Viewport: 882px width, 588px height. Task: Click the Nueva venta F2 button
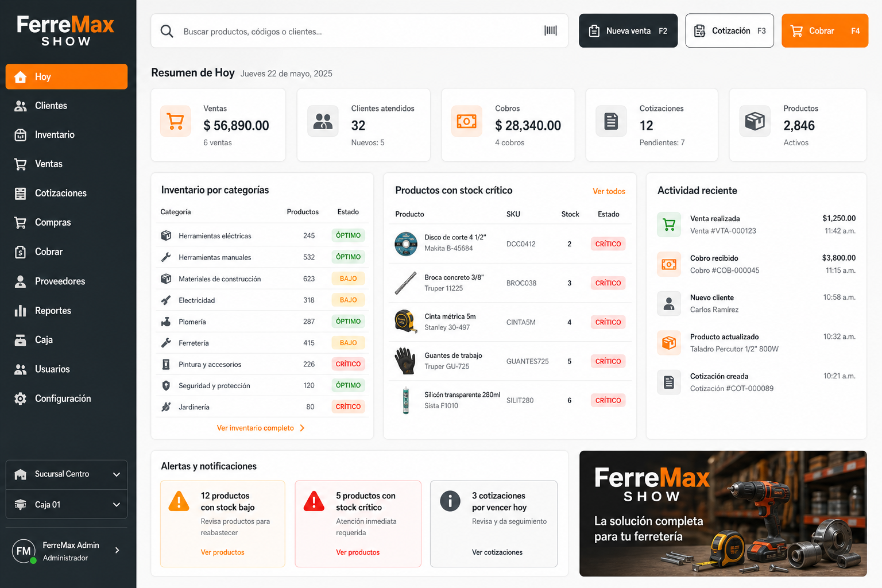pos(628,30)
